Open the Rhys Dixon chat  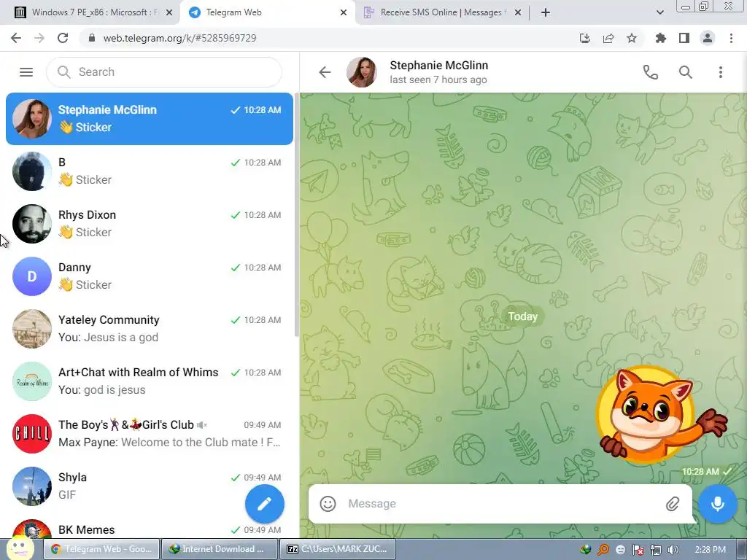[x=150, y=224]
